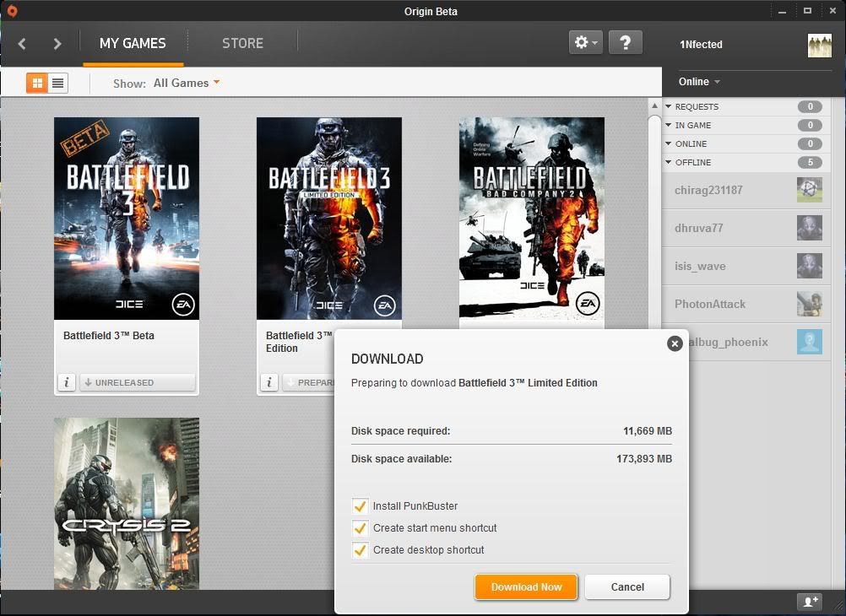
Task: Collapse the Online friends section
Action: pyautogui.click(x=669, y=143)
